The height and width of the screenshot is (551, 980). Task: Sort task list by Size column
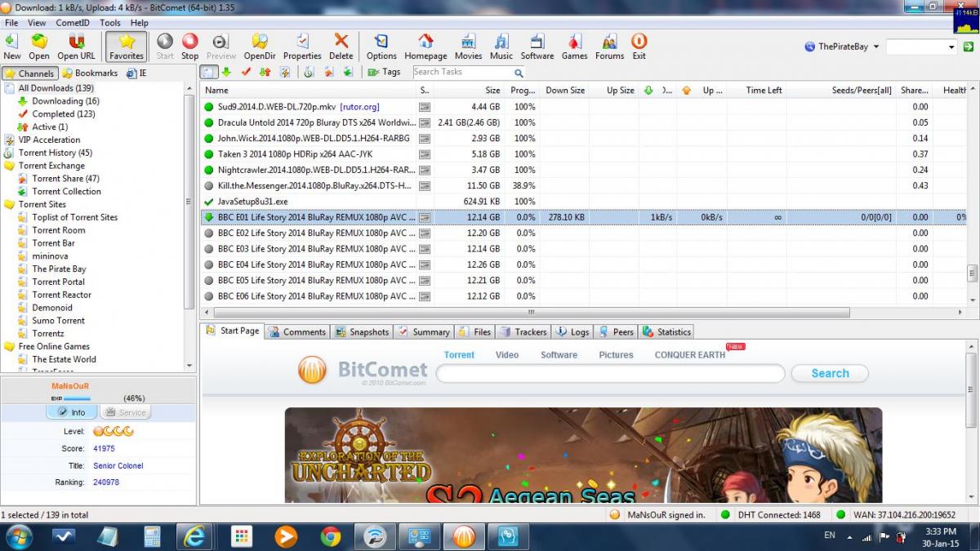(470, 91)
